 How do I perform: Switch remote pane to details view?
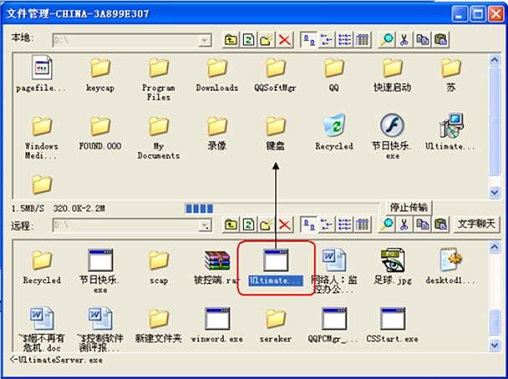coord(362,225)
